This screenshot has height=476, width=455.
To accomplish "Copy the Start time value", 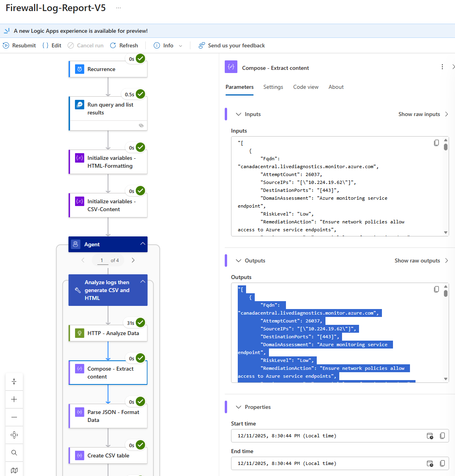I will pos(442,436).
